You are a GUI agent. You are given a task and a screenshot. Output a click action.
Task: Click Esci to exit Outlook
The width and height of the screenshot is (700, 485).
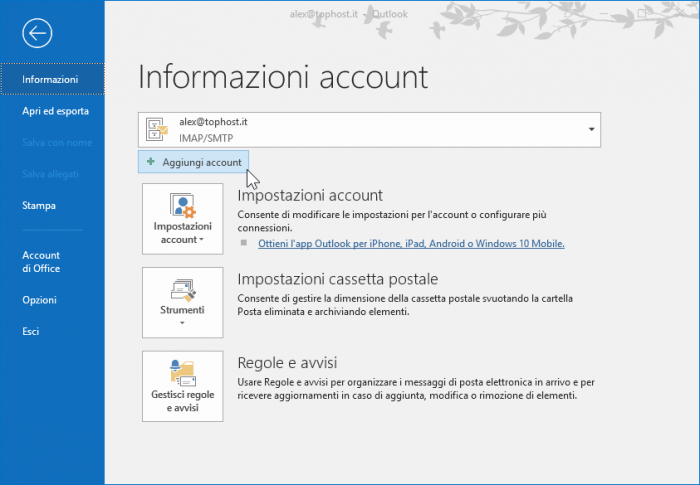(30, 331)
